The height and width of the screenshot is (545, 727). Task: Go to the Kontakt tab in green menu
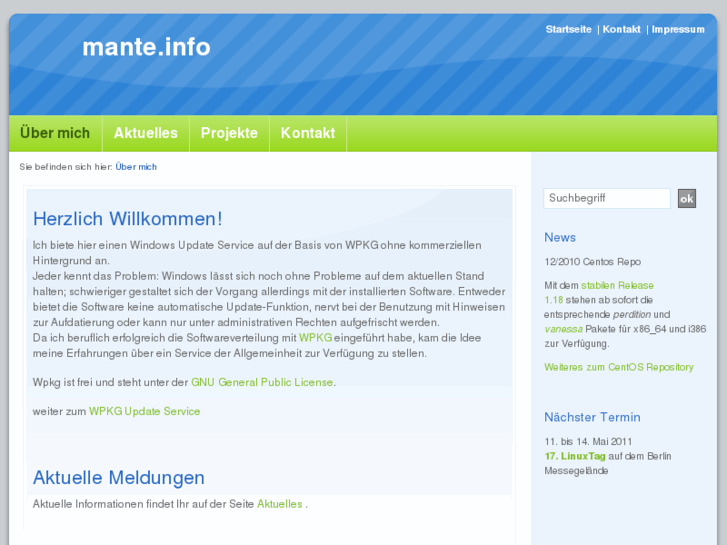[308, 133]
